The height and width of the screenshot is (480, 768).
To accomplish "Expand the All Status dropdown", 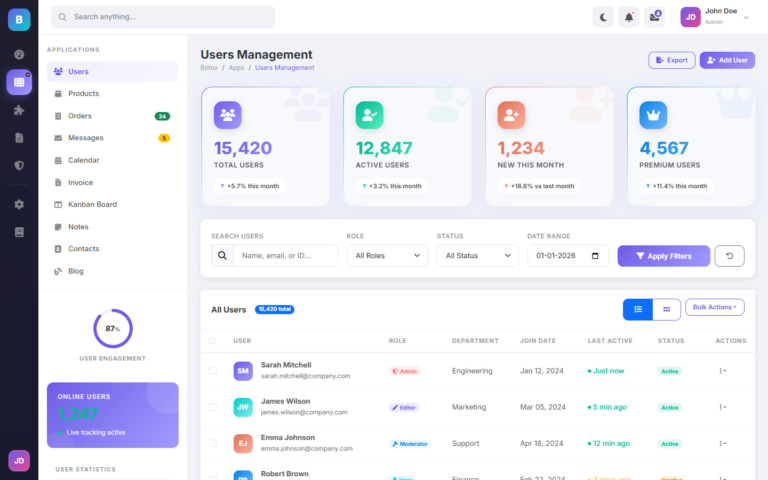I will point(477,256).
